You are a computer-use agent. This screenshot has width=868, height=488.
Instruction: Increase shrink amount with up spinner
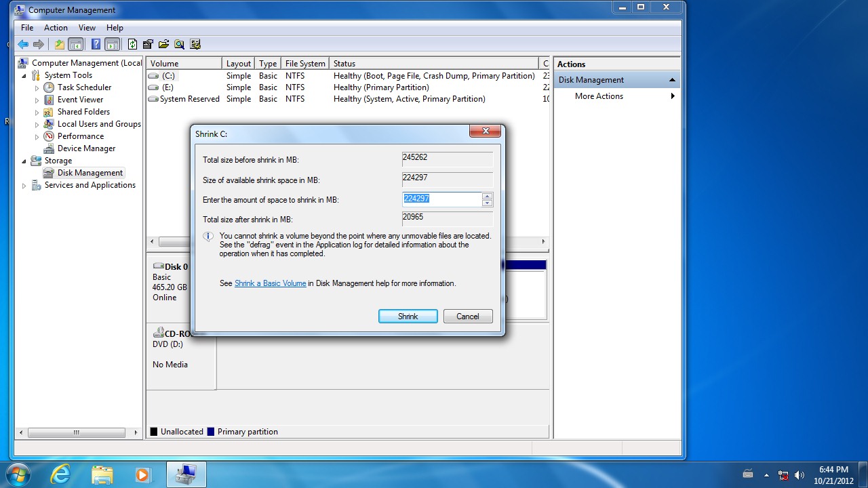(x=488, y=196)
